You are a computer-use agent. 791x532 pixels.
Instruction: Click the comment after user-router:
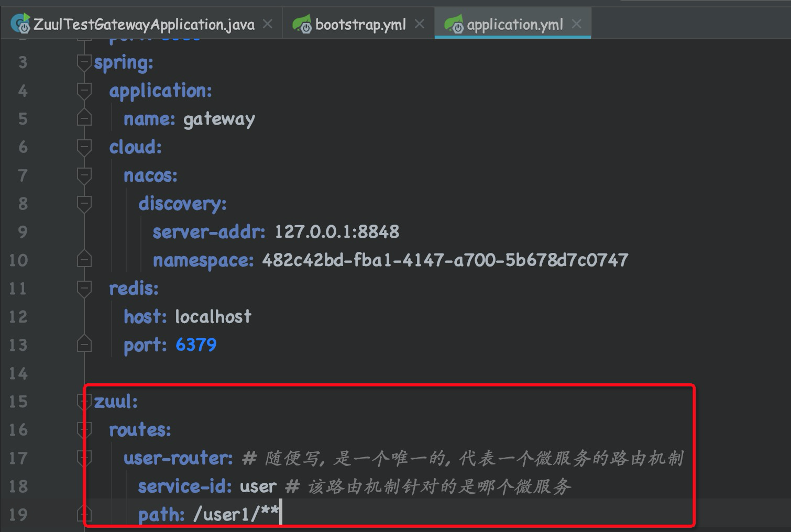point(463,458)
